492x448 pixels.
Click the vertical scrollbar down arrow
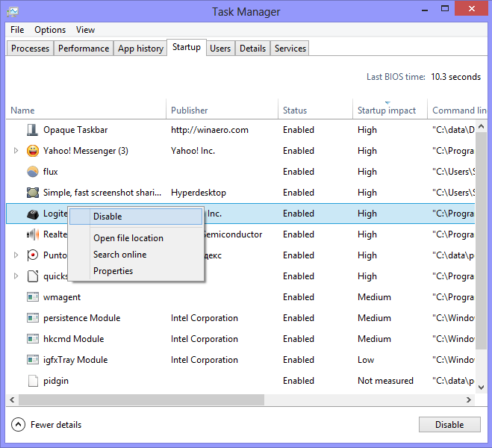(481, 388)
